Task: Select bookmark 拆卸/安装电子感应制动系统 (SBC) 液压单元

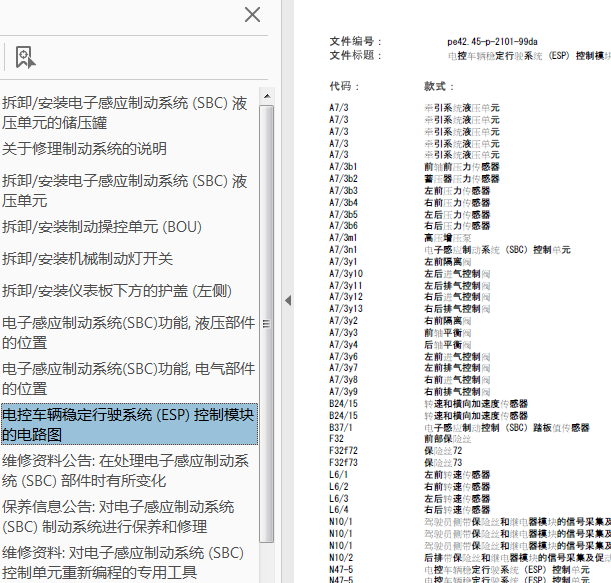Action: coord(125,191)
